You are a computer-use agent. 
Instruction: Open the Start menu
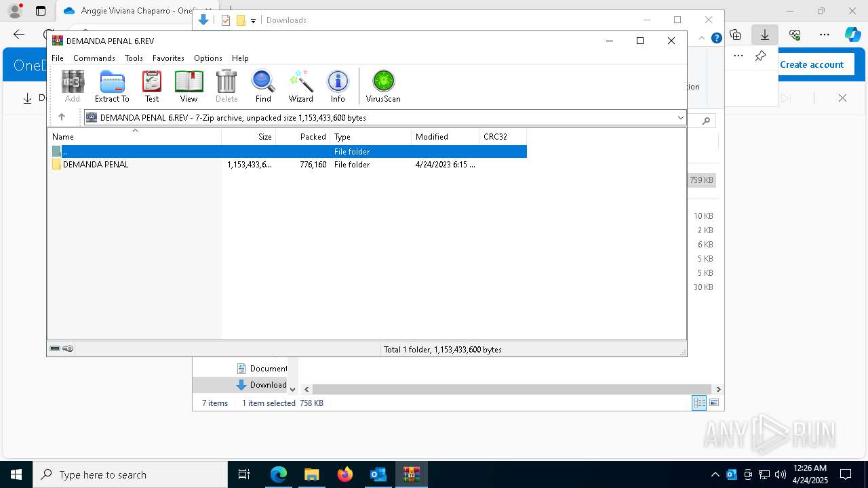point(16,474)
